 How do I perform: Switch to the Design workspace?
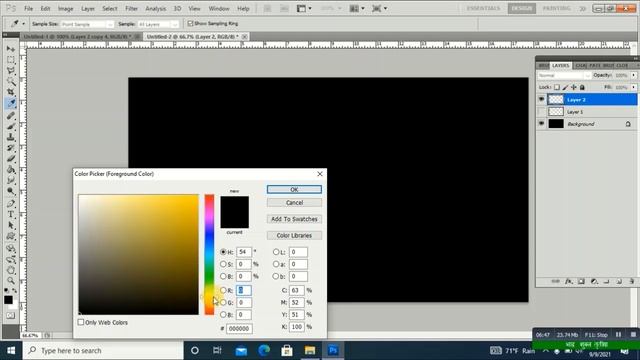[x=521, y=8]
